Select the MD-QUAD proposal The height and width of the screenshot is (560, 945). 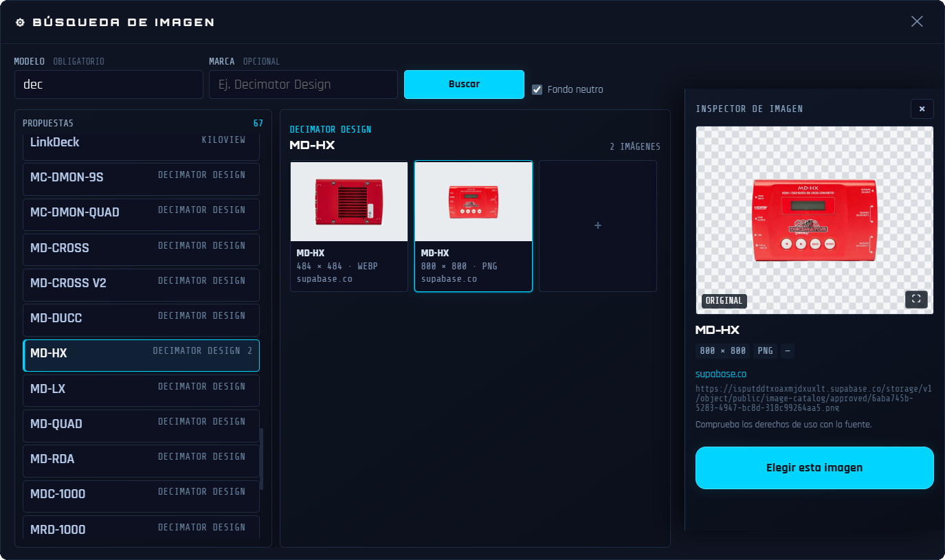tap(141, 425)
